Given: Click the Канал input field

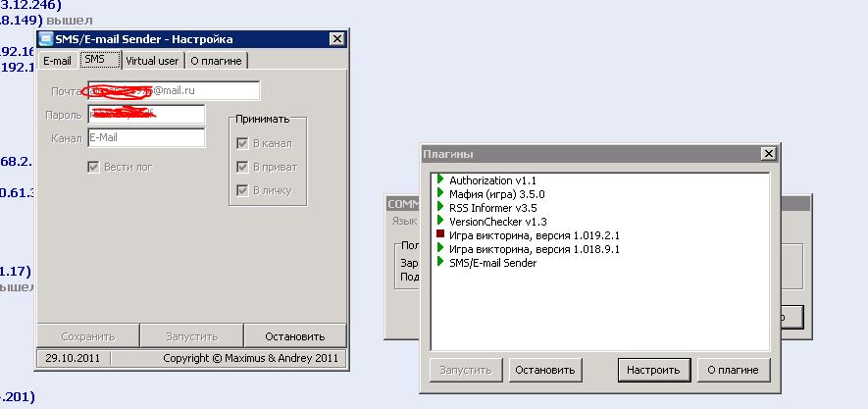Looking at the screenshot, I should 146,138.
